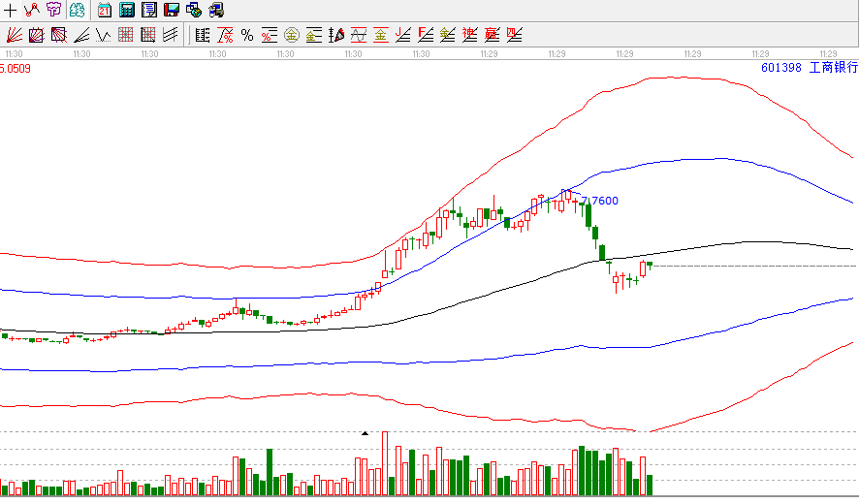Select the red Gann fan lines tool
The image size is (859, 504).
(x=15, y=35)
